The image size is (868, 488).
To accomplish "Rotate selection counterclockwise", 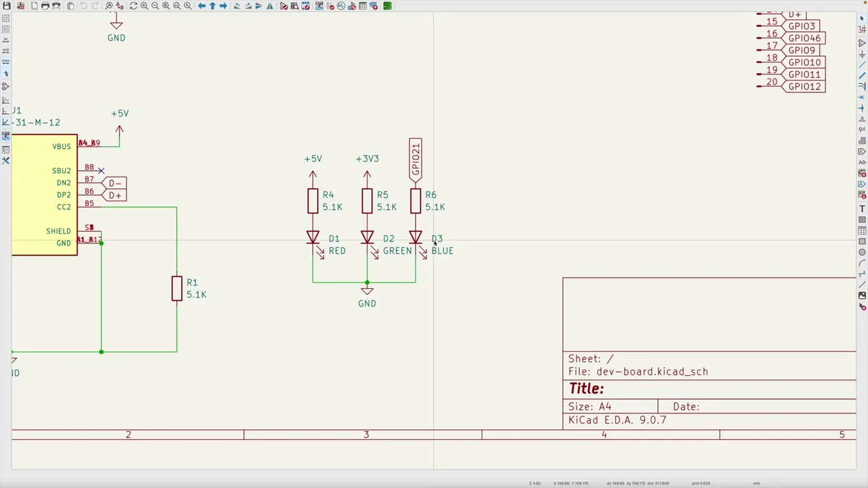I will tap(237, 6).
